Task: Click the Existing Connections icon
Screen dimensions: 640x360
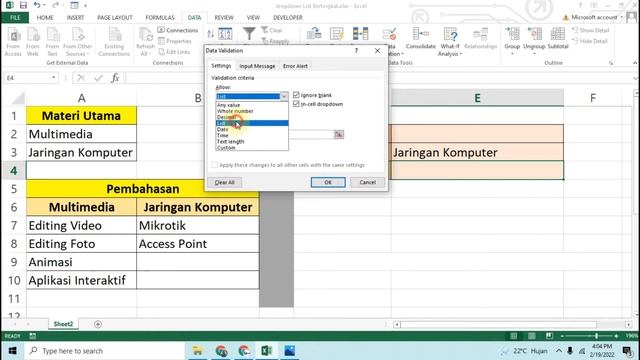Action: click(x=114, y=42)
